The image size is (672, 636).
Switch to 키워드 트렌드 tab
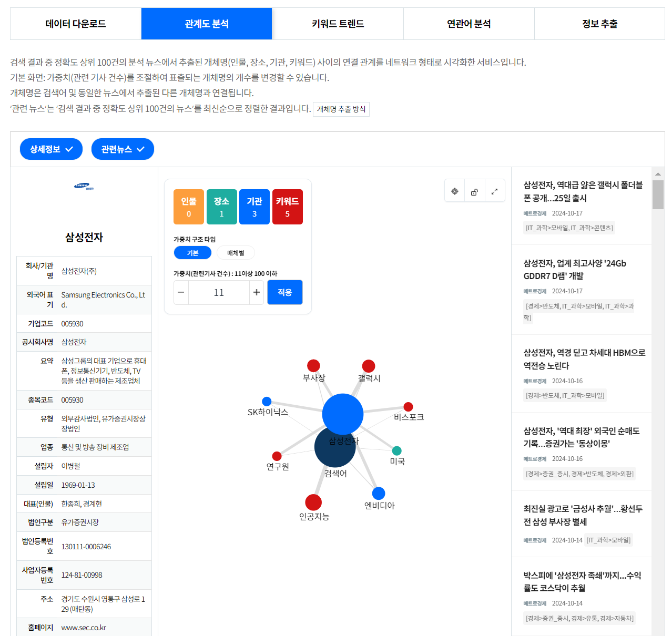tap(338, 24)
